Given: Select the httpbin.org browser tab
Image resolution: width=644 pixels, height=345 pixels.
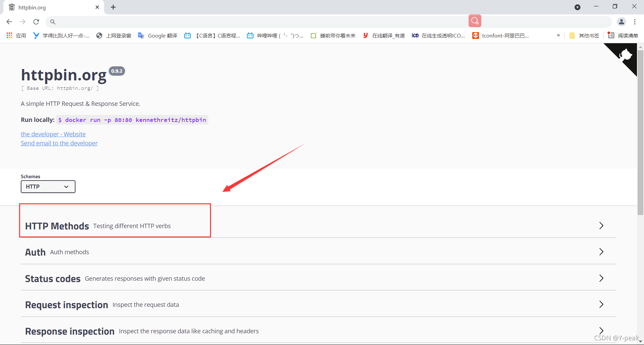Looking at the screenshot, I should click(x=50, y=7).
